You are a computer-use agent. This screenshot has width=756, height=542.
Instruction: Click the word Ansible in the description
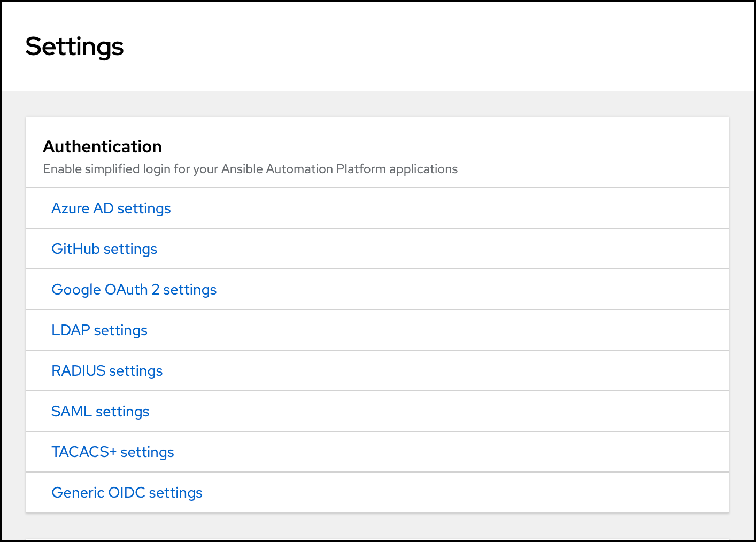[242, 169]
